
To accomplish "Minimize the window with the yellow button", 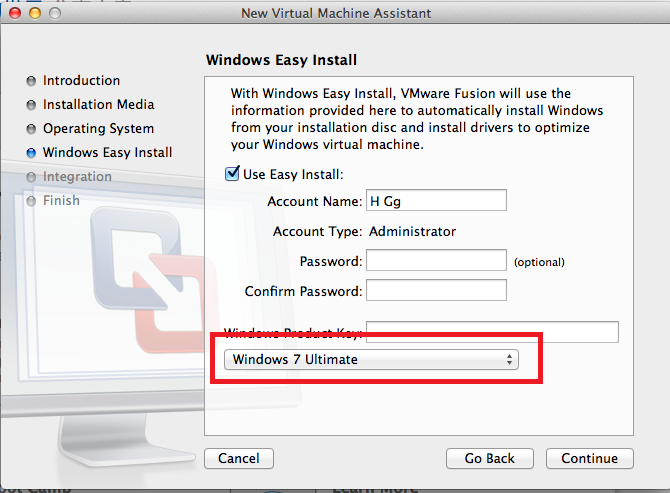I will point(35,13).
